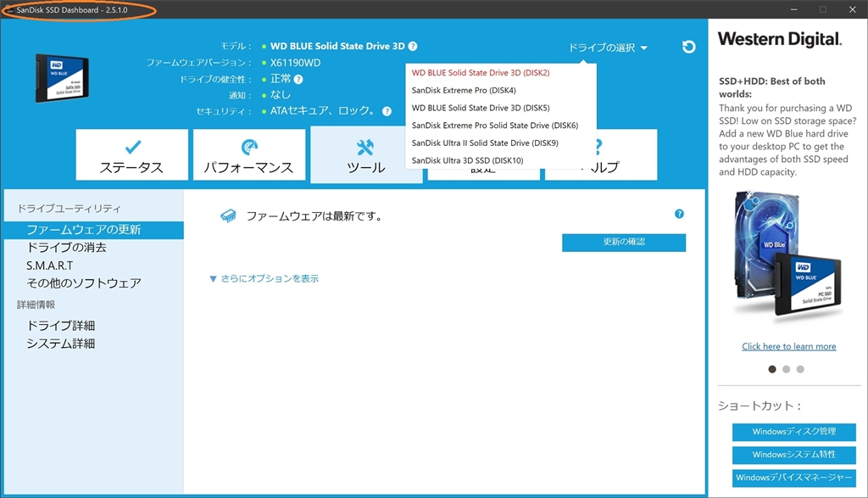This screenshot has height=498, width=868.
Task: Click help icon beside drive health 正常
Action: tap(298, 79)
